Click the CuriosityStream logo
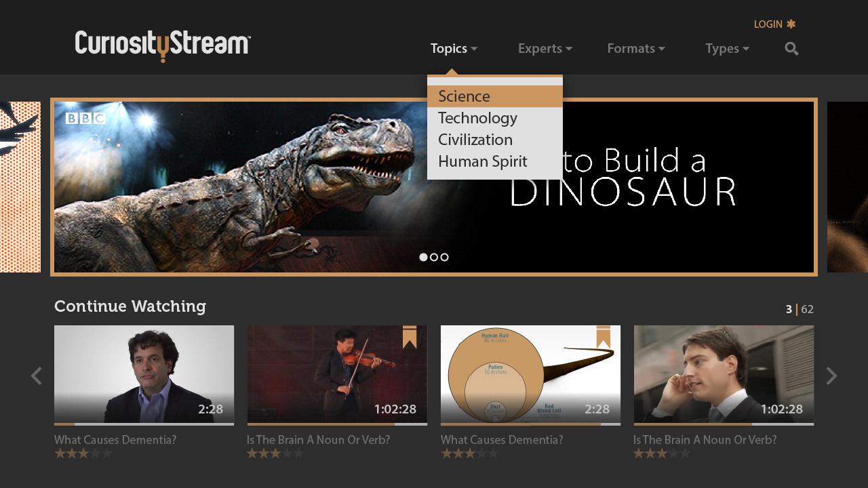Image resolution: width=868 pixels, height=488 pixels. tap(161, 45)
